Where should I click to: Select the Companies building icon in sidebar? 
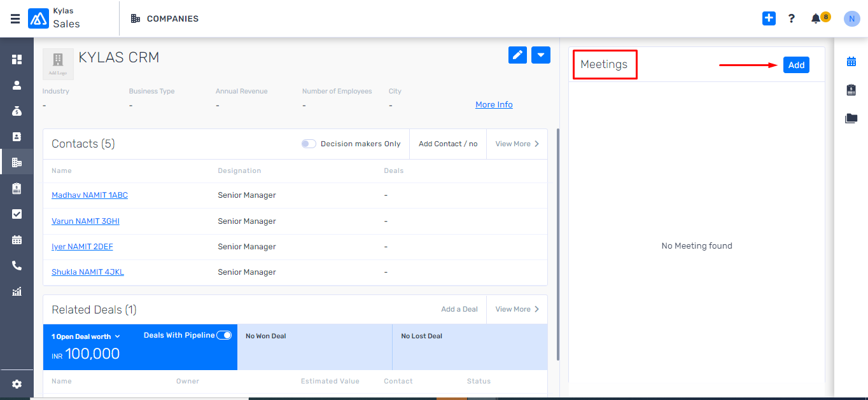tap(17, 162)
